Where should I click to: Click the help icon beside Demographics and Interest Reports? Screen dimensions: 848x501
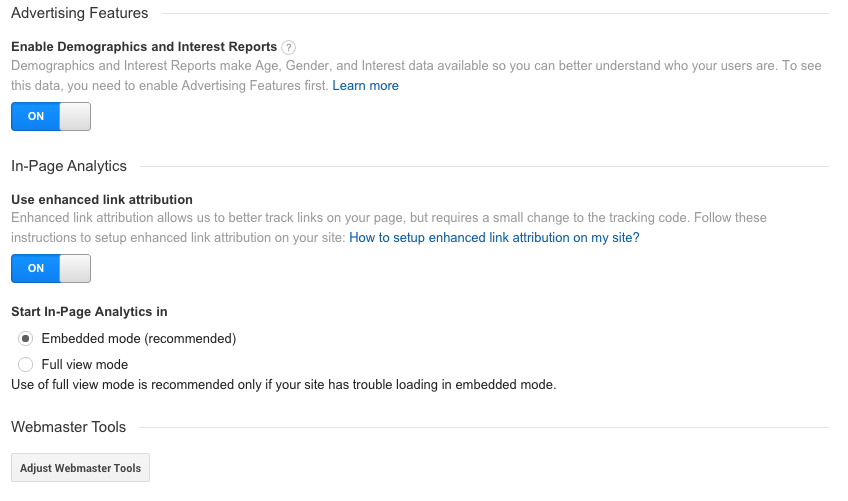click(289, 47)
